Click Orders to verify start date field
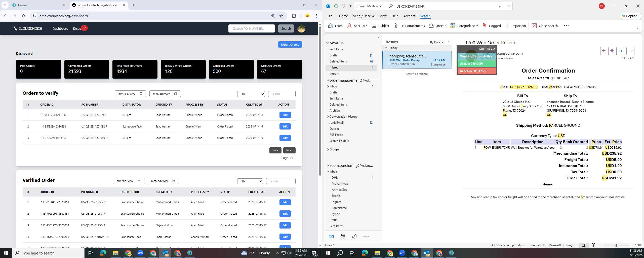The image size is (644, 258). point(130,94)
